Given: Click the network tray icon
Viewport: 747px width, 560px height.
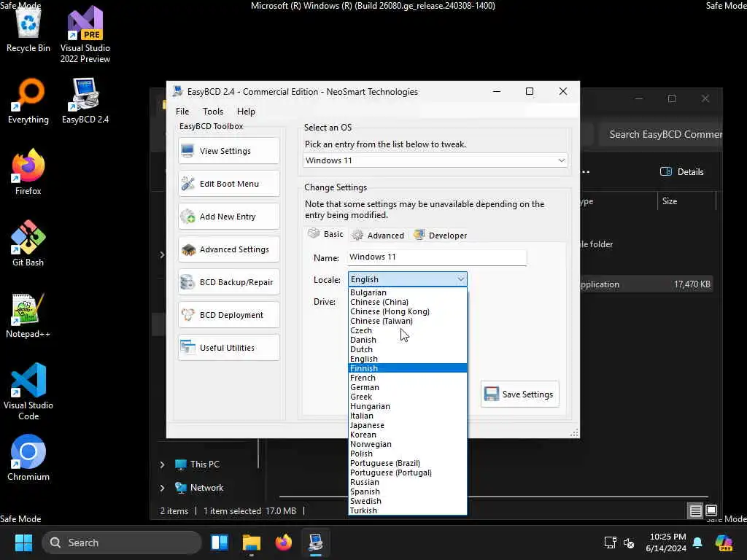Looking at the screenshot, I should click(x=611, y=542).
